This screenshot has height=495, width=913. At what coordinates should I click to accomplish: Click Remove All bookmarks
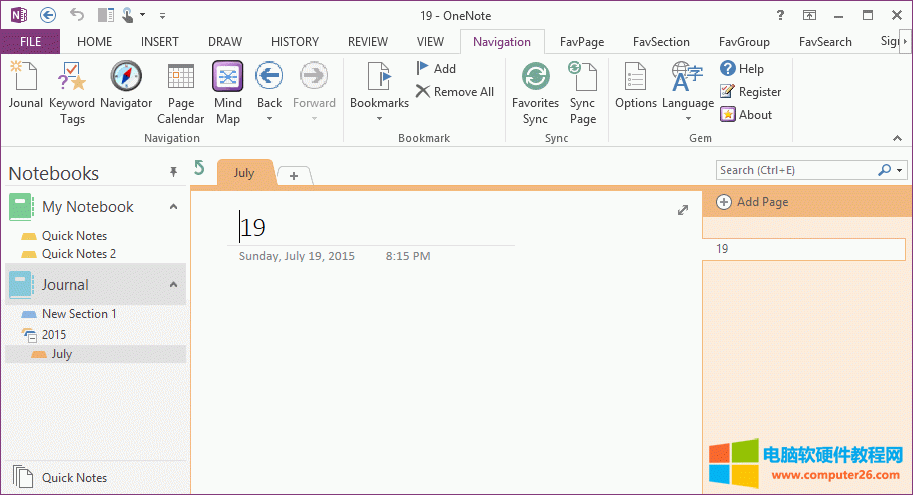(x=455, y=91)
